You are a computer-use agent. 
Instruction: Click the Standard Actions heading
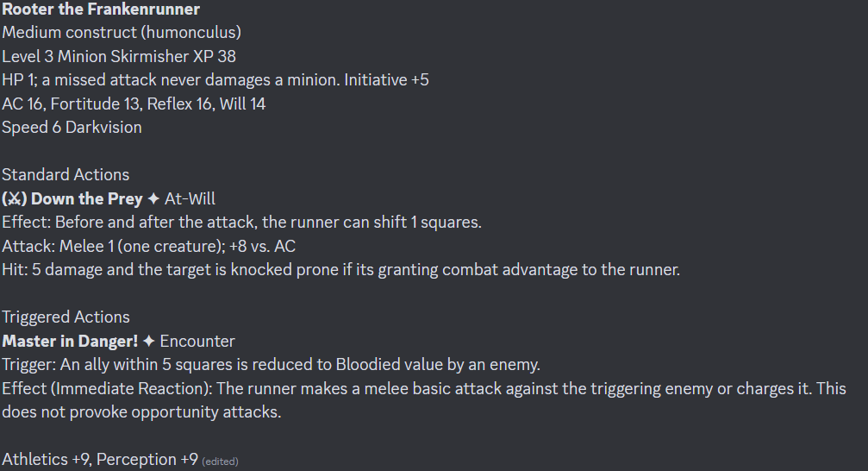point(66,174)
